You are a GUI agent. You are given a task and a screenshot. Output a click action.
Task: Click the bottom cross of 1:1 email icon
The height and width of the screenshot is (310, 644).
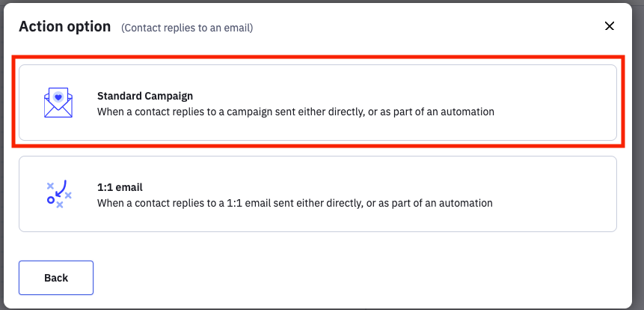[x=60, y=204]
